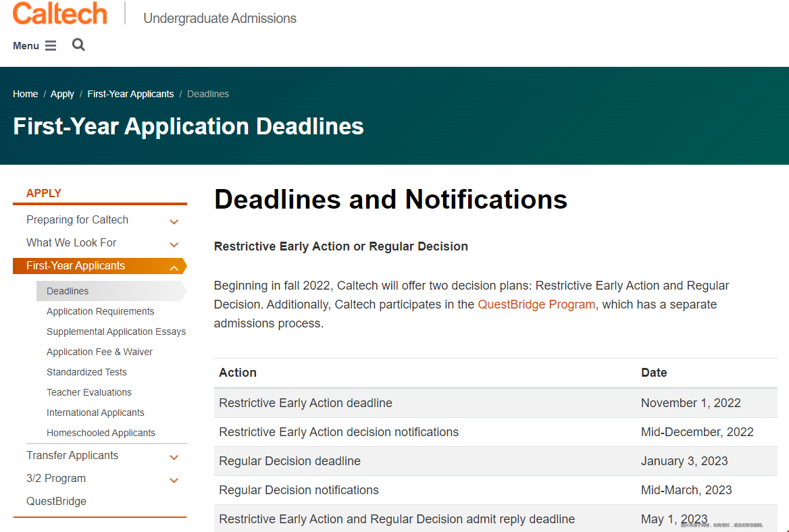
Task: Open the hamburger Menu button
Action: [x=34, y=46]
